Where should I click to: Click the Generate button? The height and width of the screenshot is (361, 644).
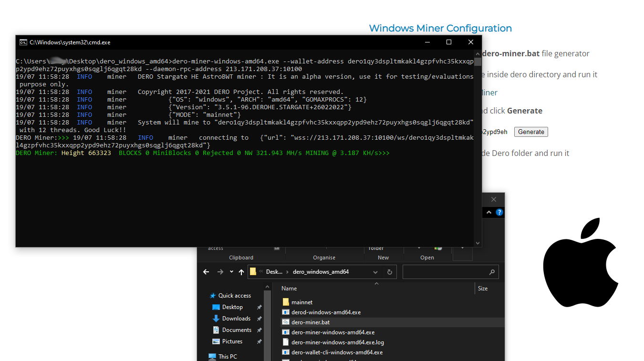point(531,132)
